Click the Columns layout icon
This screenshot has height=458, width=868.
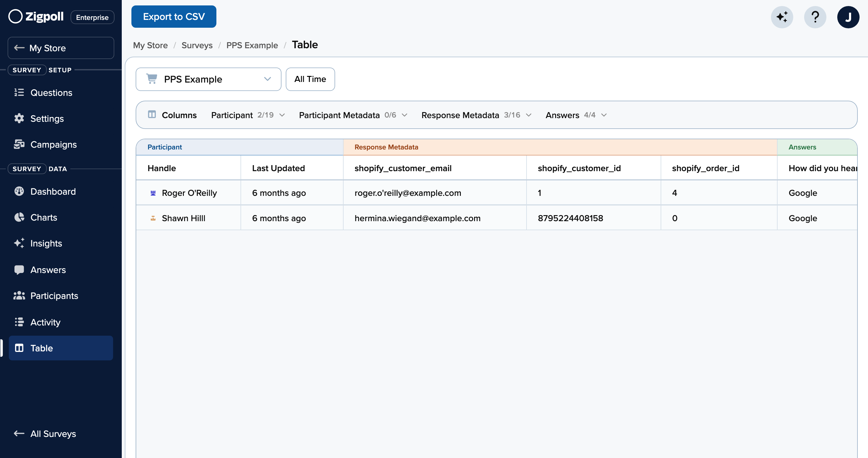(152, 114)
